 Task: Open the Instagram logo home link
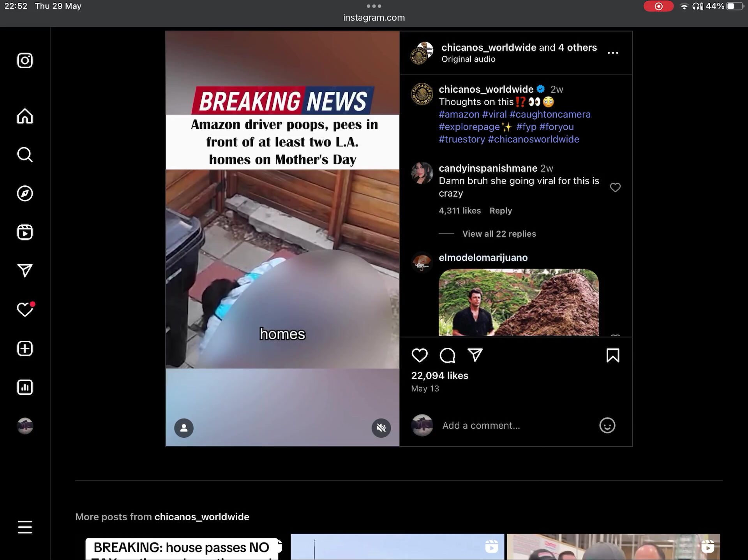(25, 60)
